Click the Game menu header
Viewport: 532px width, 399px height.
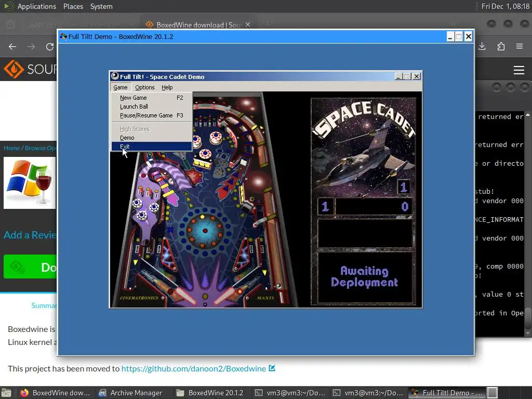pyautogui.click(x=121, y=87)
